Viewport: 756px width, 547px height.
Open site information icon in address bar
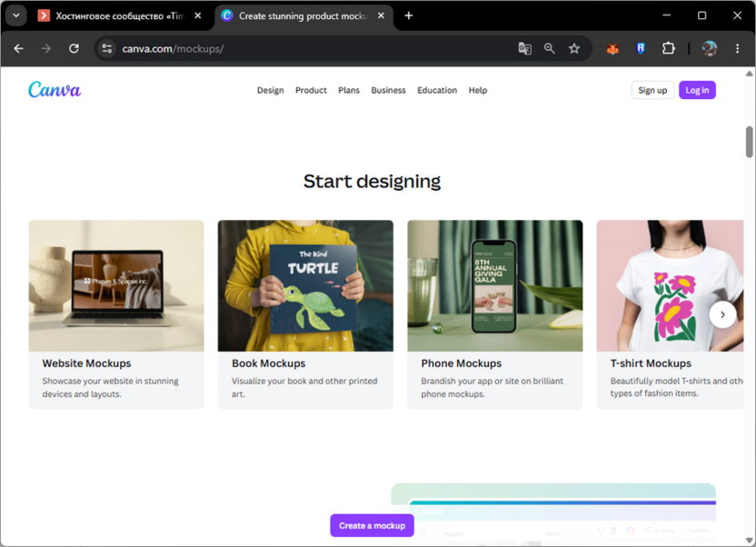[107, 49]
